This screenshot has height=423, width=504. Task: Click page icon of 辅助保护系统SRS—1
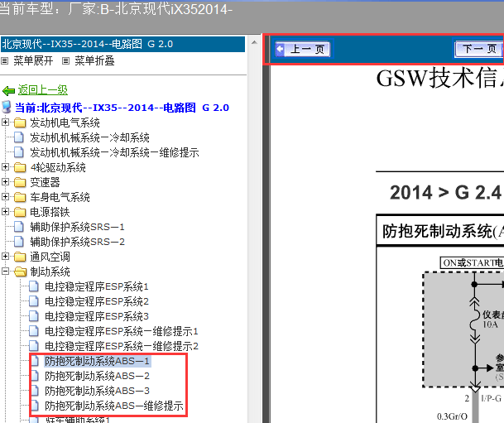pyautogui.click(x=19, y=227)
